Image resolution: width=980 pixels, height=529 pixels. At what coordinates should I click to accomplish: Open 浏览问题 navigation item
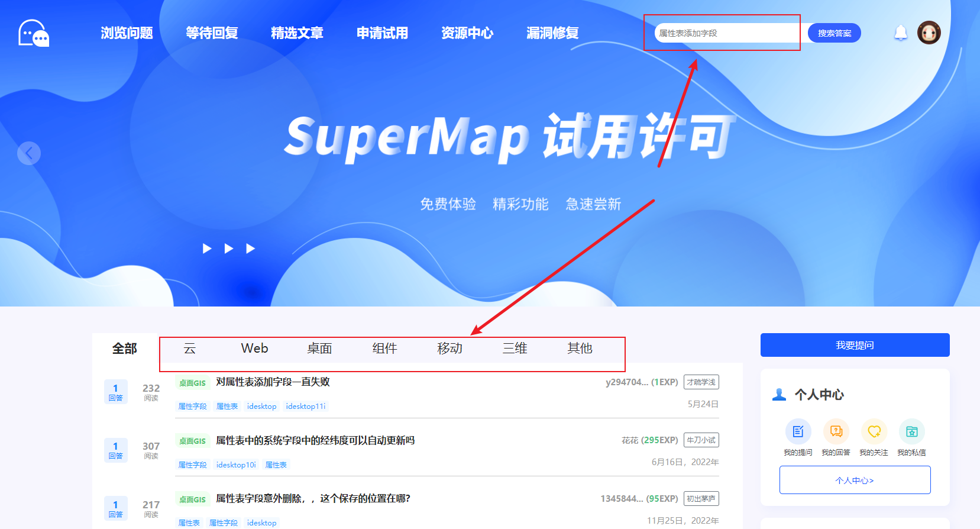tap(127, 33)
